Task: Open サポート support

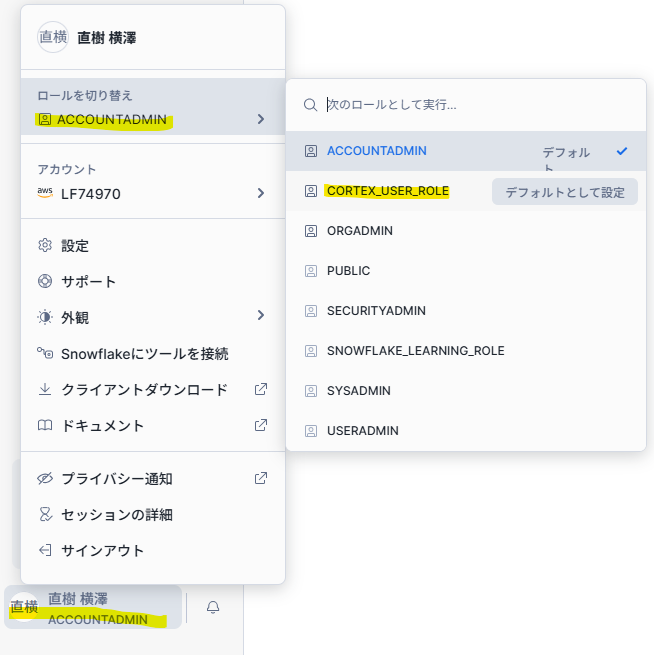Action: tap(153, 281)
